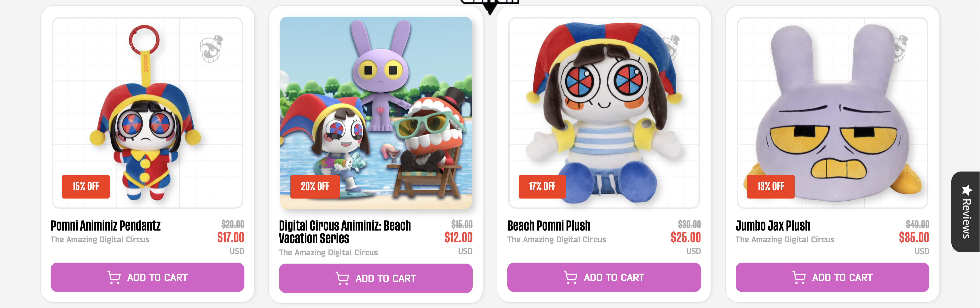Open the Reviews side tab
Screen dimensions: 980x308
[x=966, y=212]
